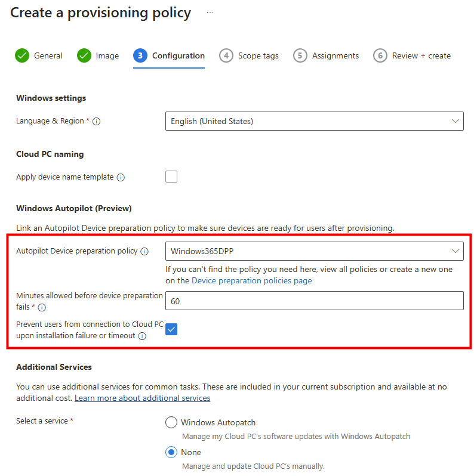Open Learn more about additional services link
This screenshot has width=474, height=476.
(x=142, y=398)
